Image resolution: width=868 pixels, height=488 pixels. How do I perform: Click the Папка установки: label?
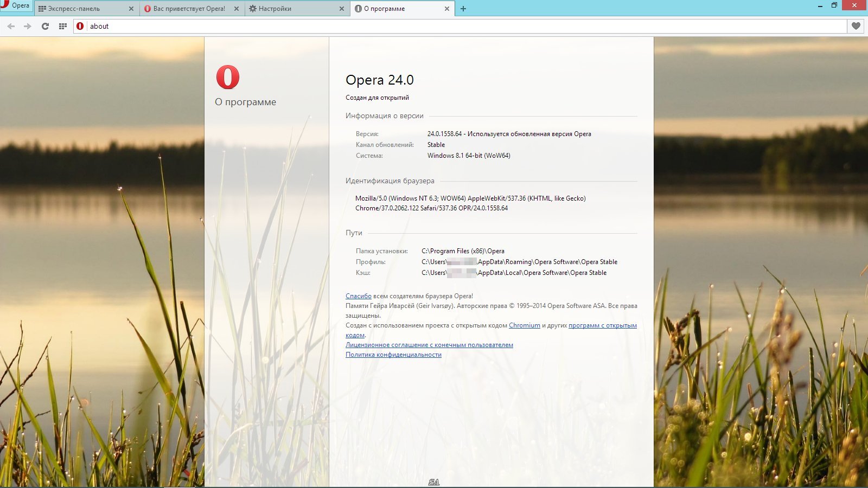pyautogui.click(x=382, y=251)
